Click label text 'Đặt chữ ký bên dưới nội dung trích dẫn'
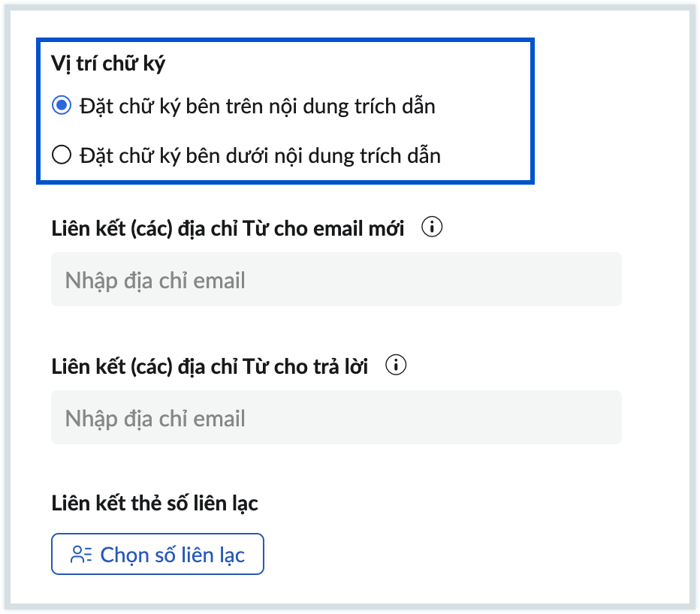 (259, 155)
